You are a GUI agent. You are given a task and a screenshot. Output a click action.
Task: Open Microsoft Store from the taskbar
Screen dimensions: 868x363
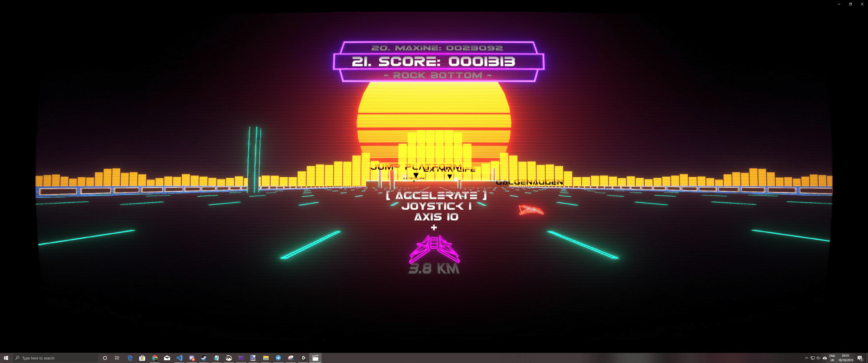[142, 358]
